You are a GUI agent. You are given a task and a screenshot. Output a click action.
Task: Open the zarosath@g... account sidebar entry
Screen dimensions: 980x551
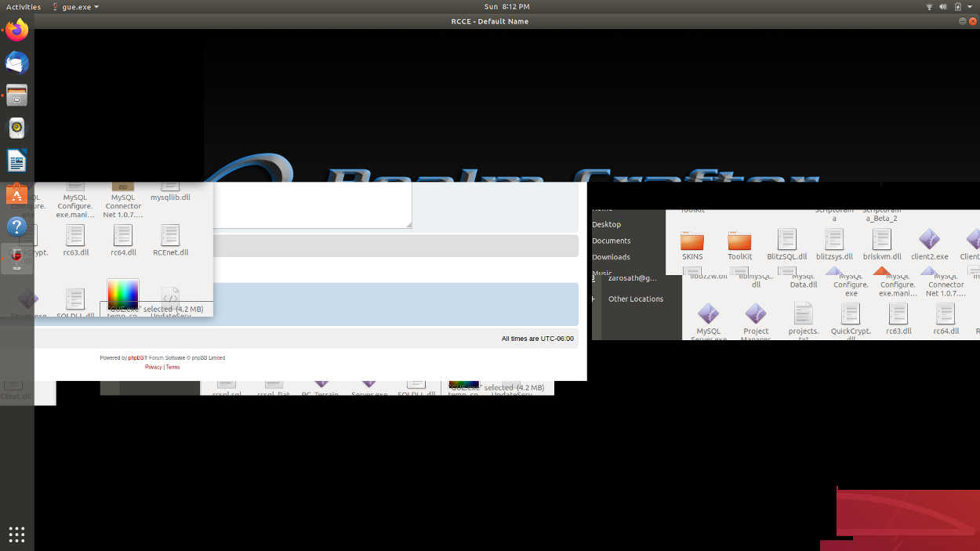click(x=633, y=278)
